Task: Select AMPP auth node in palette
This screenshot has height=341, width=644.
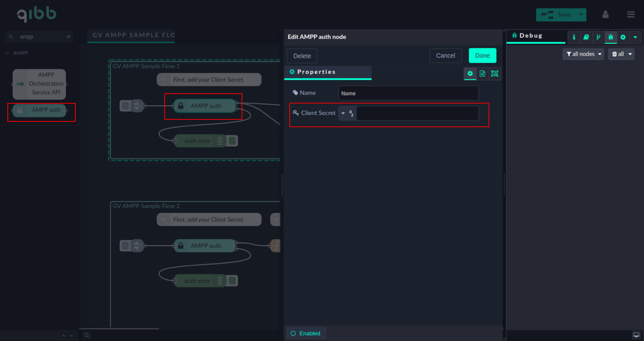Action: 39,110
